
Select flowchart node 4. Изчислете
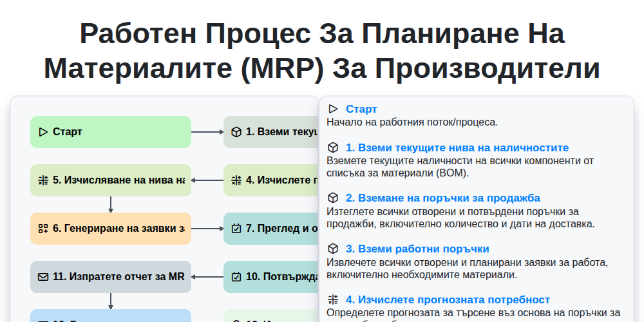coord(271,180)
